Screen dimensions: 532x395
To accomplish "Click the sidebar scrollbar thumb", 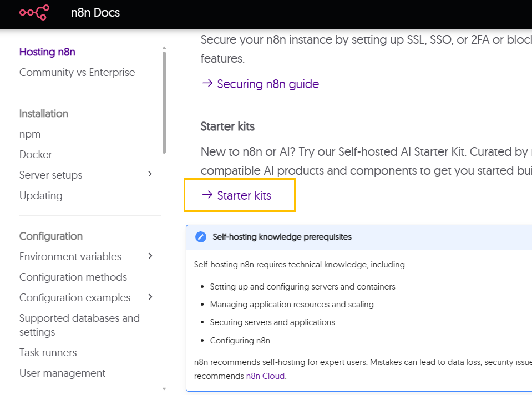I will 164,103.
